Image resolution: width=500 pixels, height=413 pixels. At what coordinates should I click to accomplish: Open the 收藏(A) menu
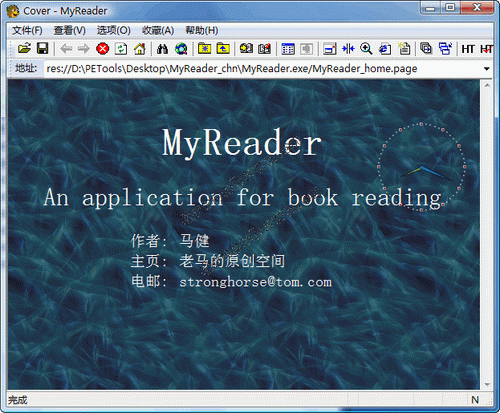(x=158, y=30)
